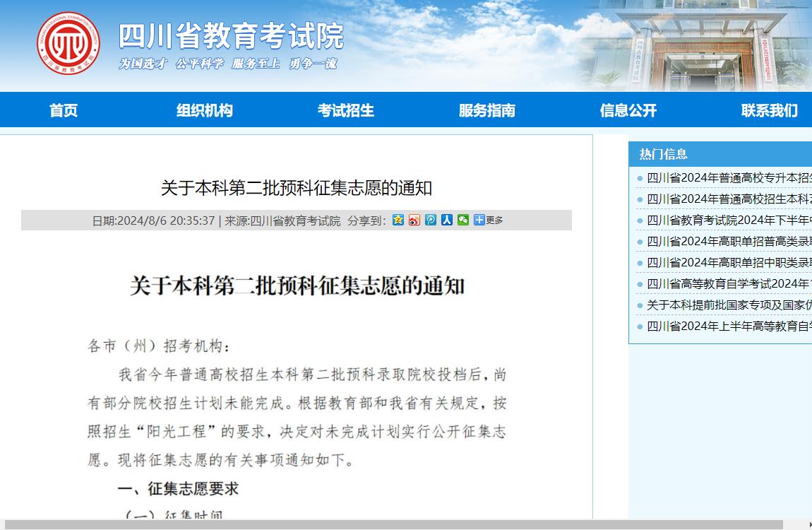
Task: Select 组织机构 in the navigation bar
Action: 205,110
